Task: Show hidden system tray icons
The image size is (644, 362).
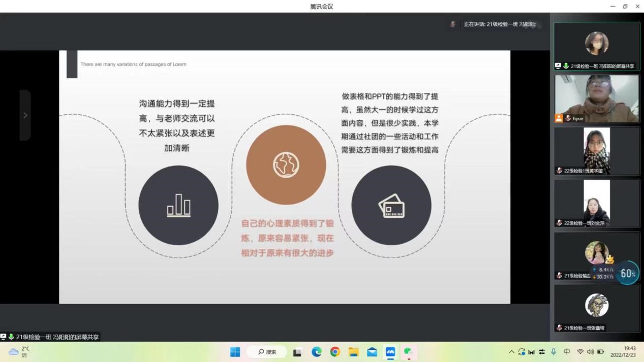Action: (511, 352)
